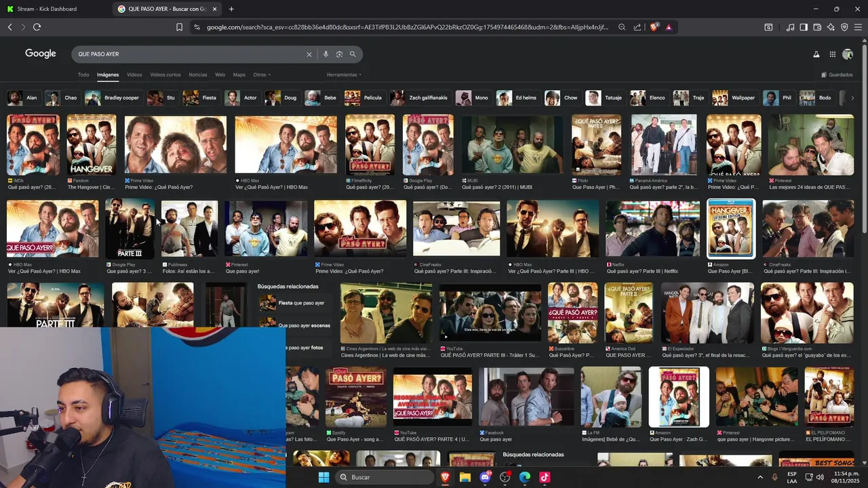Reload the Google search page
Viewport: 868px width, 488px height.
coord(37,27)
